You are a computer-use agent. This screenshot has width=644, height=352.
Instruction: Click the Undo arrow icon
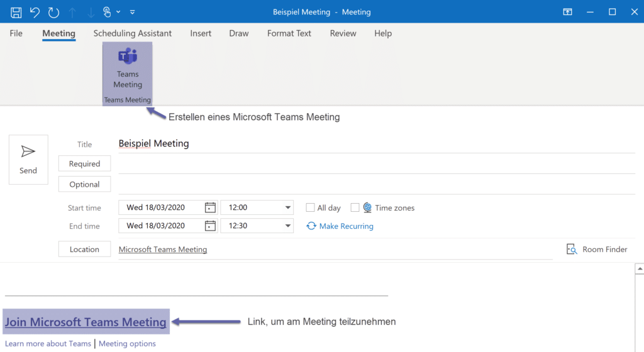(x=35, y=12)
